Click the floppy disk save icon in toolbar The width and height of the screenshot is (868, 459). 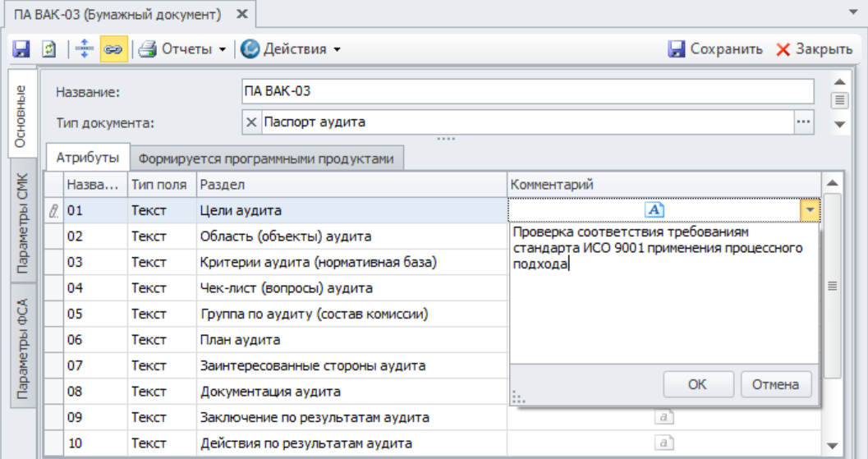21,49
